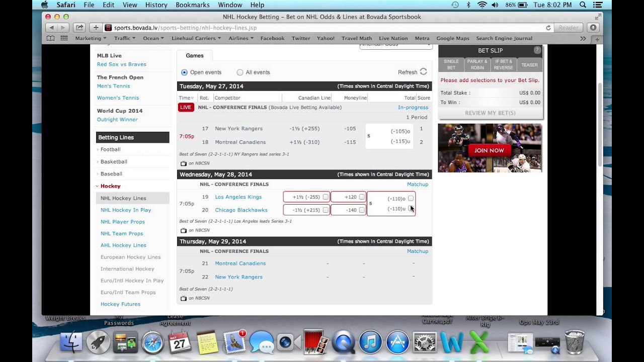Click the Safari share button
The image size is (644, 362).
click(79, 28)
